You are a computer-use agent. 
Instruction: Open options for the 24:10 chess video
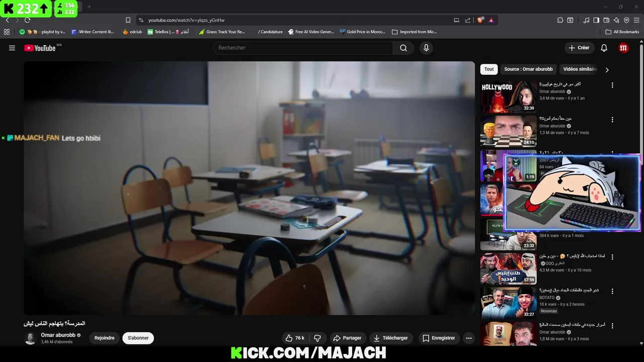click(x=612, y=120)
